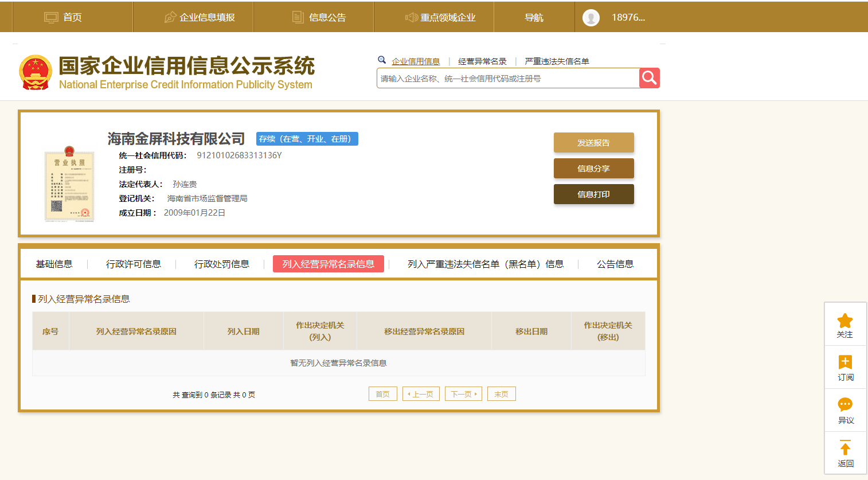Image resolution: width=868 pixels, height=480 pixels.
Task: Click the record count text 共查询到0条记录
Action: (x=214, y=395)
